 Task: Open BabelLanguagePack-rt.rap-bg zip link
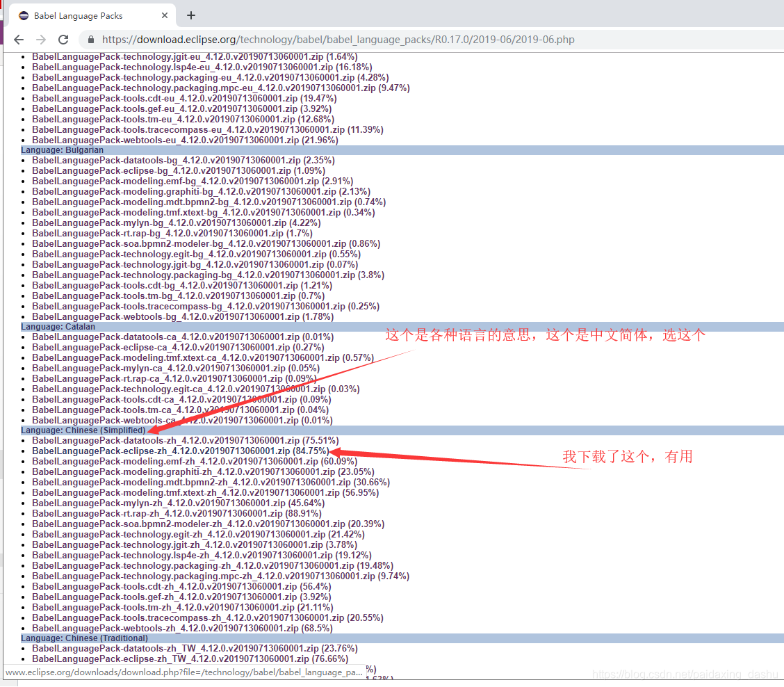172,233
